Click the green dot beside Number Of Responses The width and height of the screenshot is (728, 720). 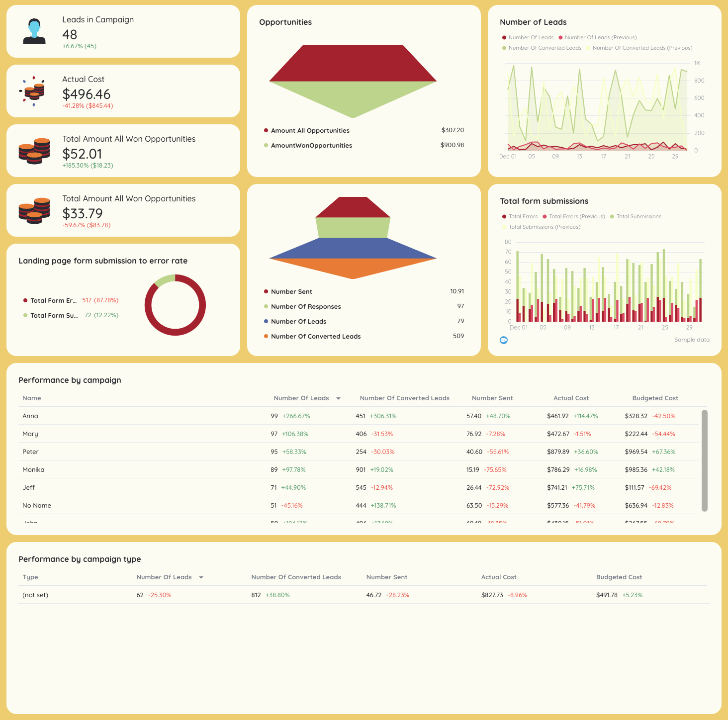(x=266, y=306)
